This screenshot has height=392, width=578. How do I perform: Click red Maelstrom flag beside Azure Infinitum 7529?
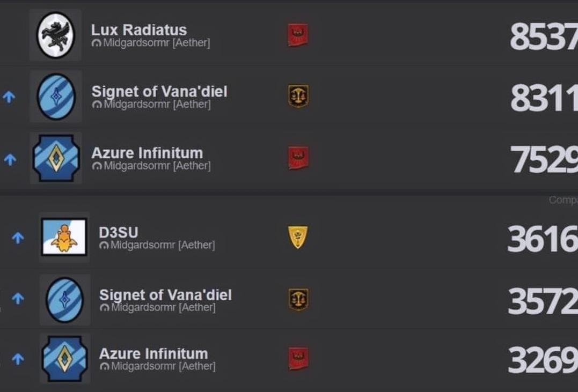(298, 158)
